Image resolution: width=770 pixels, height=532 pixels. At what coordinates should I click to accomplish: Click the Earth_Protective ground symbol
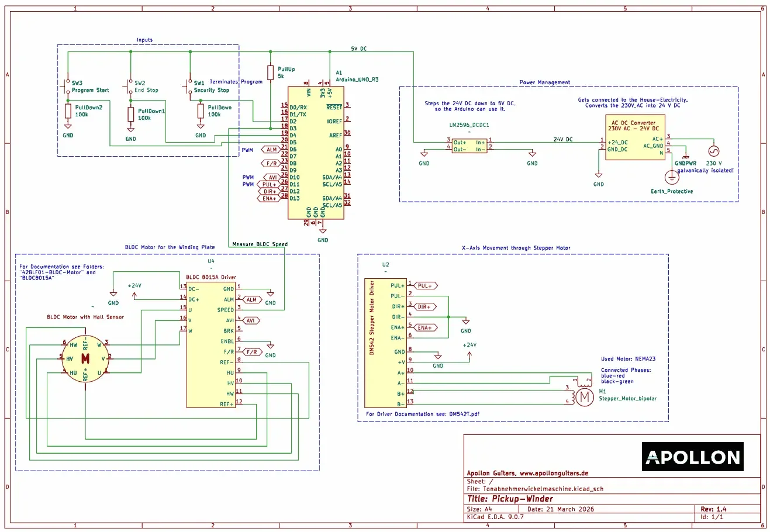pos(672,177)
